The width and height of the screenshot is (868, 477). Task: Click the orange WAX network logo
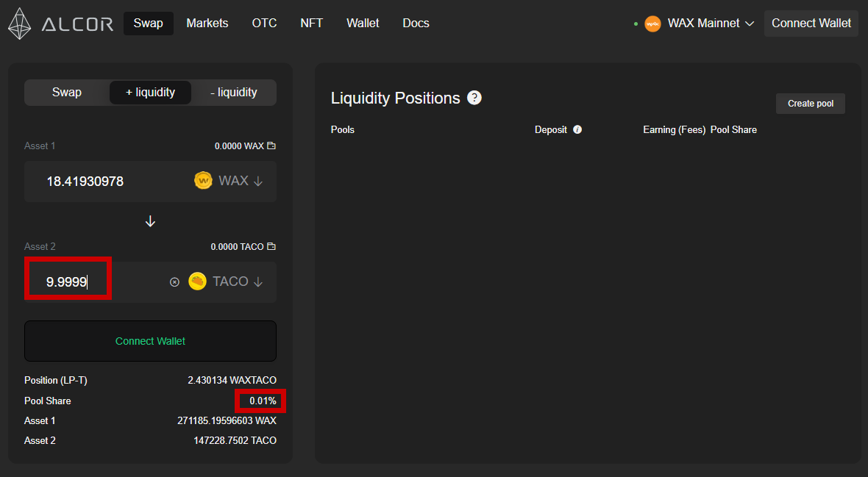click(x=652, y=24)
